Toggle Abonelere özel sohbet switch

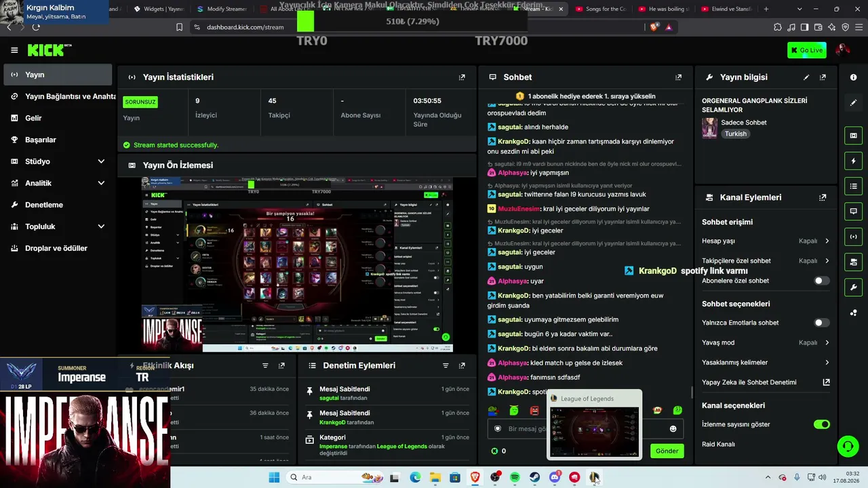coord(821,281)
